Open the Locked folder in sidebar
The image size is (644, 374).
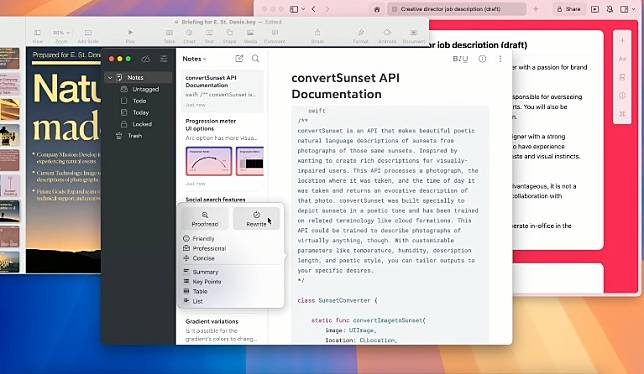(136, 124)
